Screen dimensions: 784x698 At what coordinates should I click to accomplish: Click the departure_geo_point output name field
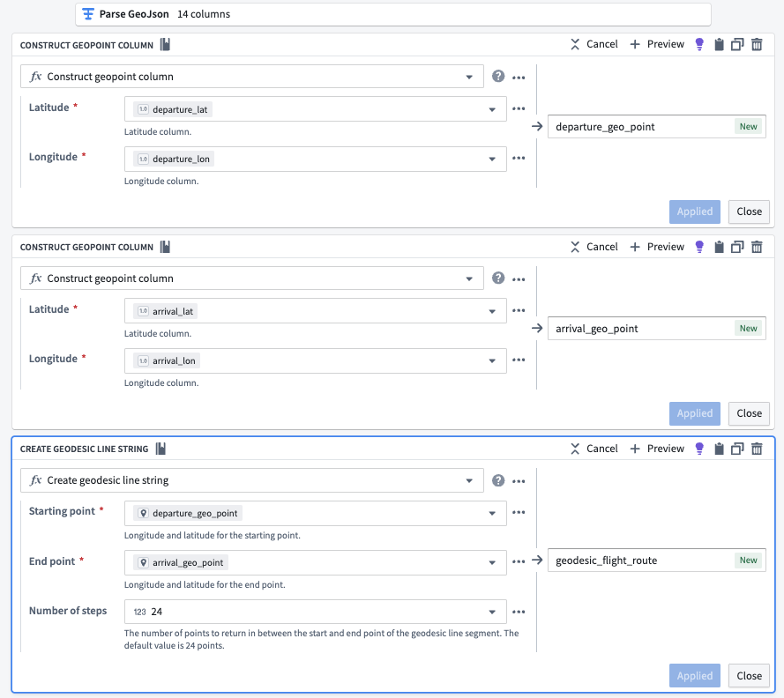tap(656, 126)
